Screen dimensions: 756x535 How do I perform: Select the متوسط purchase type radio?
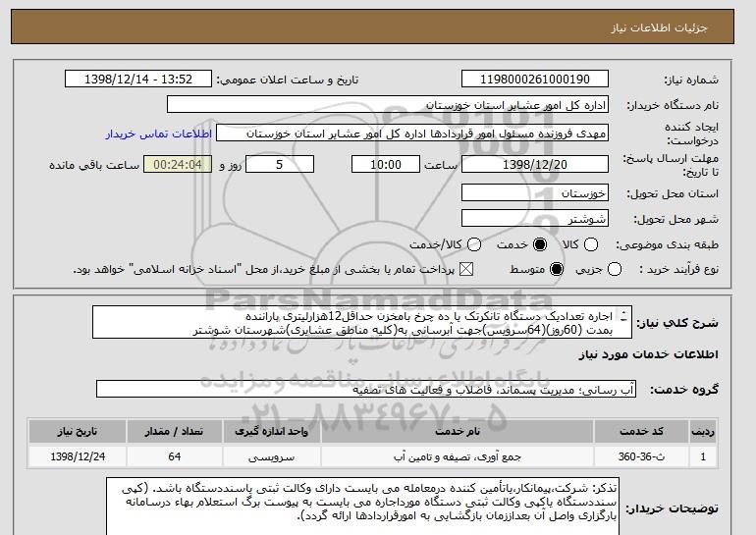tap(557, 269)
